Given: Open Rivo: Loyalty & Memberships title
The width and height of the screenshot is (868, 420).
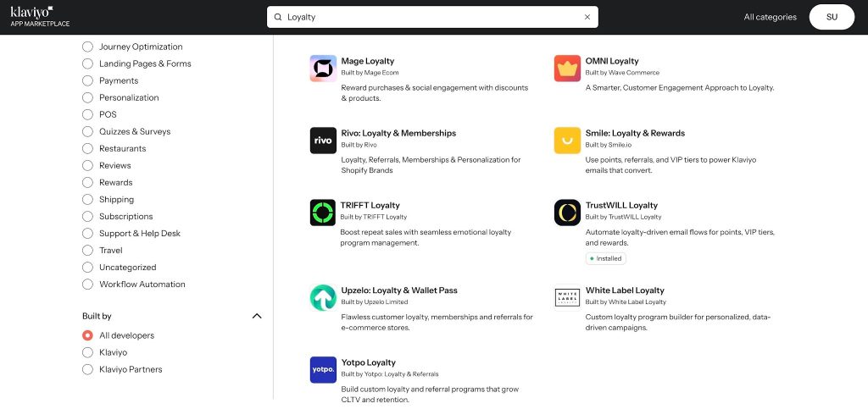Looking at the screenshot, I should [x=398, y=133].
